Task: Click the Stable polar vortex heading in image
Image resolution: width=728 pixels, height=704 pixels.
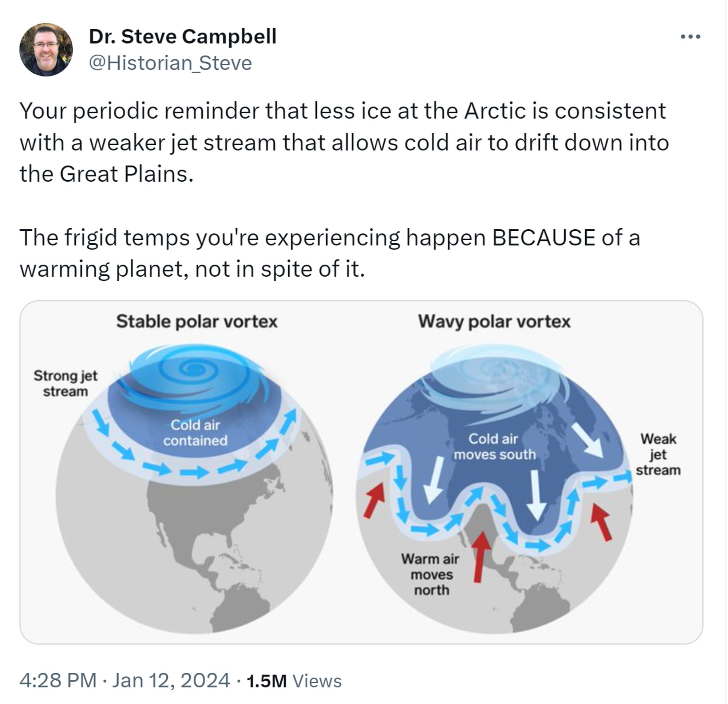Action: pos(197,321)
